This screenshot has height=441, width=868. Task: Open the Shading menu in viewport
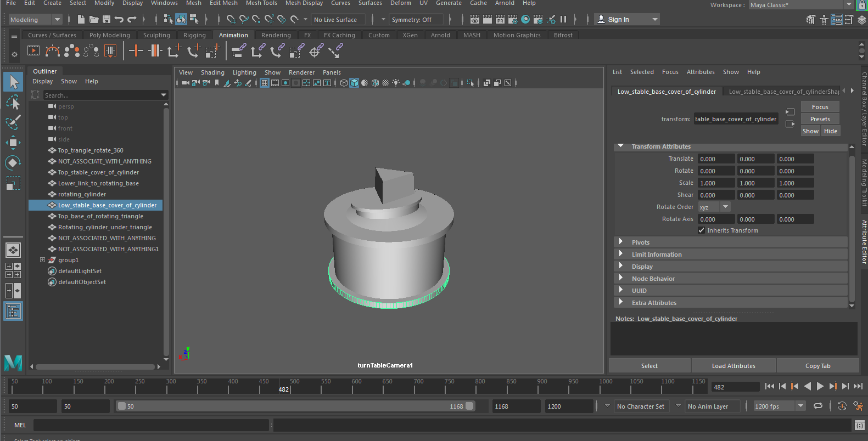tap(212, 72)
